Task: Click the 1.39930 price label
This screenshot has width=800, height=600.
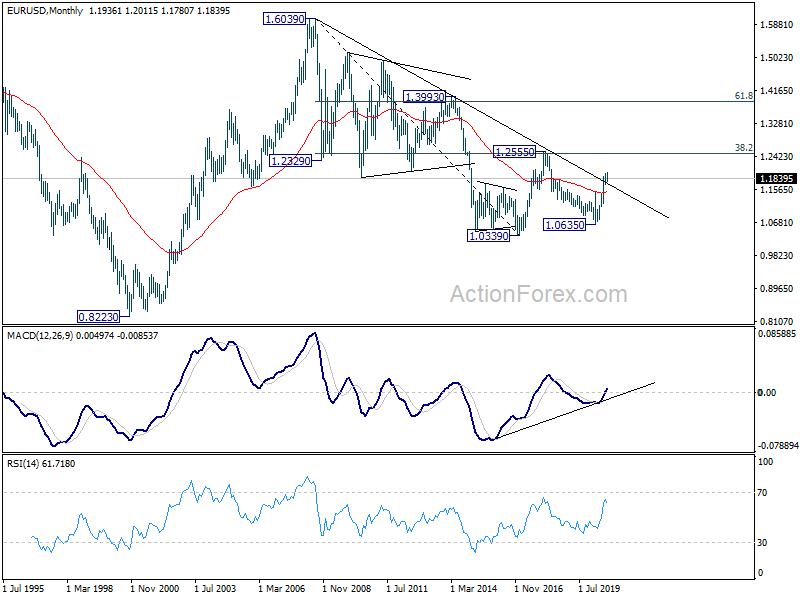Action: 424,96
